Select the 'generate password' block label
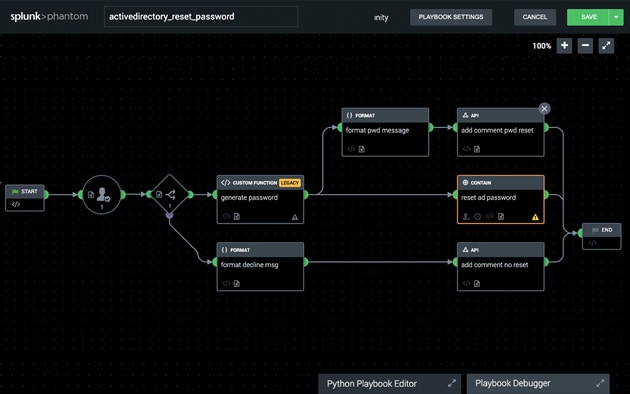The height and width of the screenshot is (394, 630). tap(249, 198)
